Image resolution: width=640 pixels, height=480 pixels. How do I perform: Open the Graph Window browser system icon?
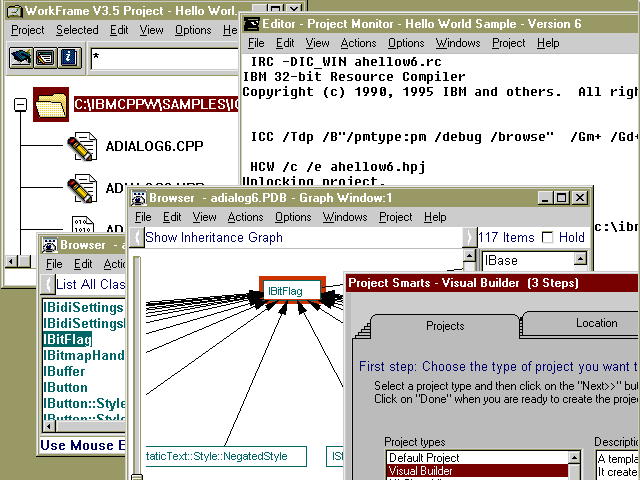coord(139,198)
